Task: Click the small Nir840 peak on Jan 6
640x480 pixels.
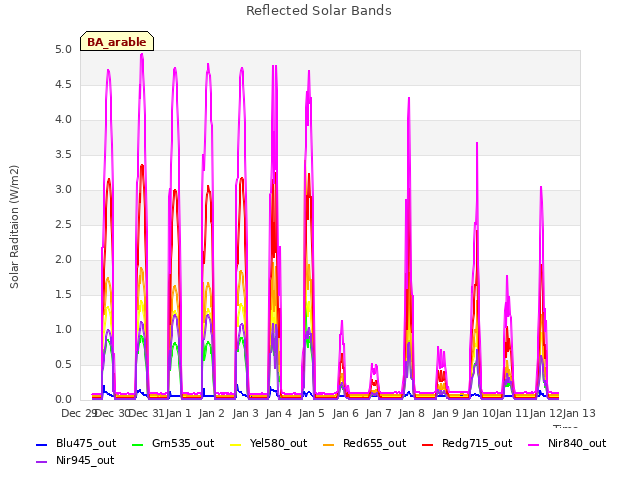Action: (342, 322)
